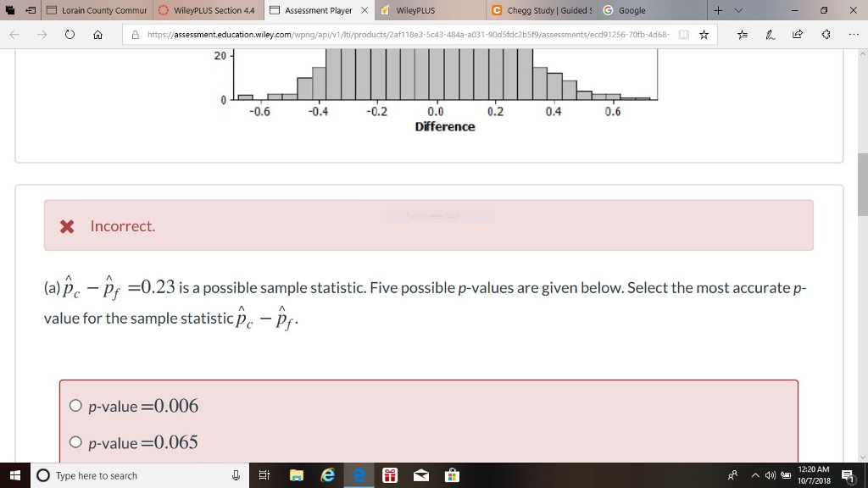This screenshot has height=488, width=868.
Task: Open the Windows Start menu
Action: [x=15, y=475]
